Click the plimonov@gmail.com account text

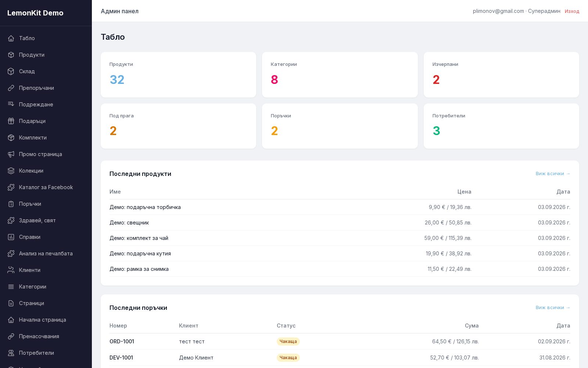pos(498,11)
